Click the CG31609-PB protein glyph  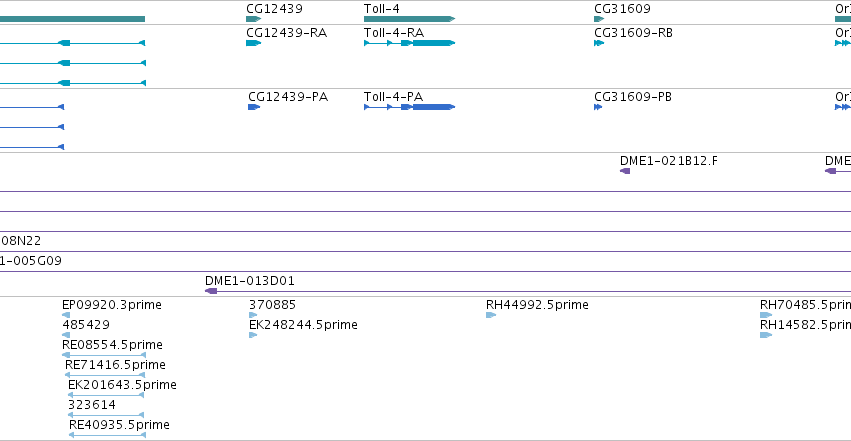click(x=598, y=107)
